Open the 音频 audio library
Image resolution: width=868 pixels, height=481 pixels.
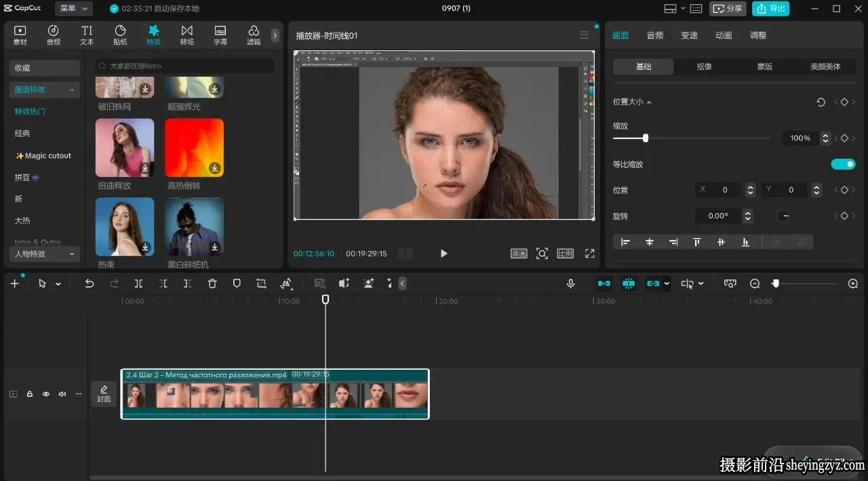coord(54,35)
